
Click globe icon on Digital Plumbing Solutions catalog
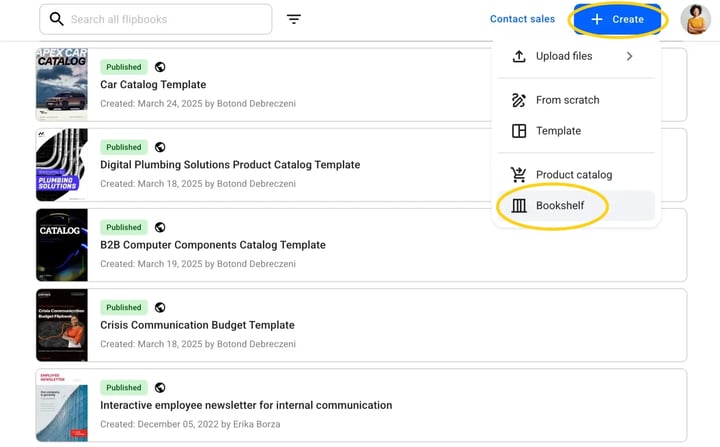[x=160, y=147]
